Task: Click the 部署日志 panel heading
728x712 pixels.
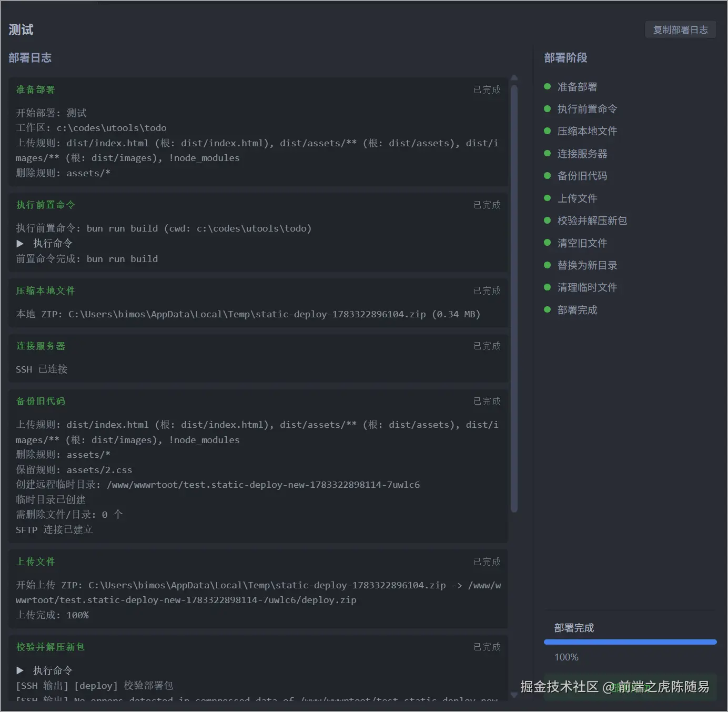Action: tap(30, 58)
